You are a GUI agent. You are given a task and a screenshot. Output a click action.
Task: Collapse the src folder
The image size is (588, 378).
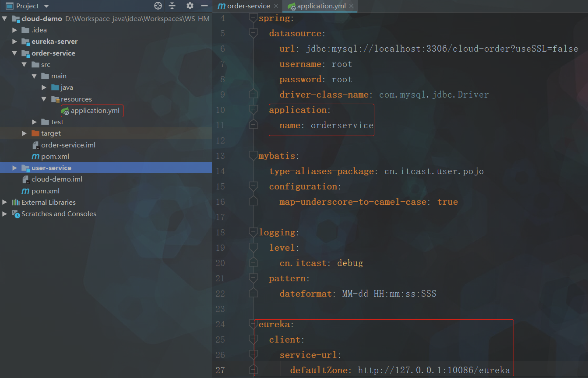[25, 65]
